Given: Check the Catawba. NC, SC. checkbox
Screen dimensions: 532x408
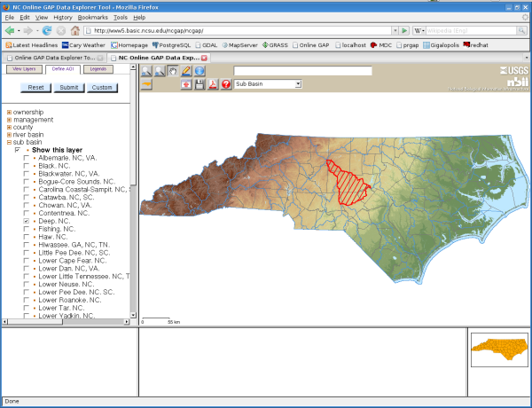Looking at the screenshot, I should [x=26, y=197].
